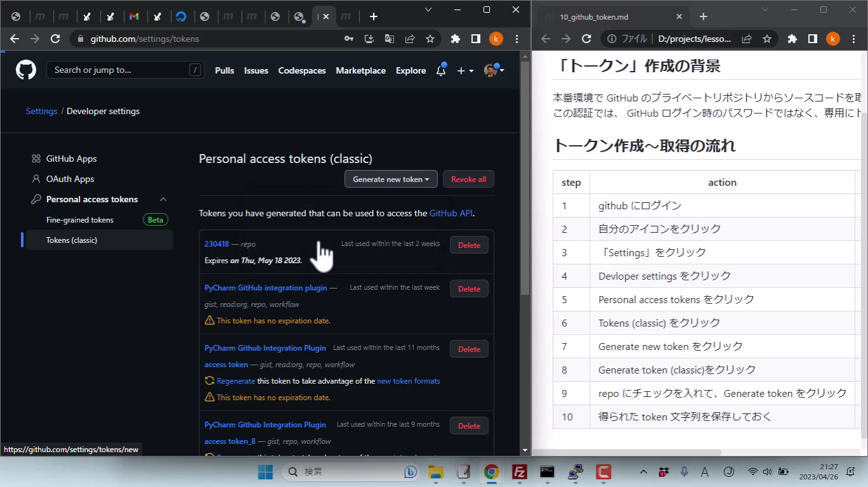The height and width of the screenshot is (487, 868).
Task: Open FileZilla from the taskbar
Action: (520, 472)
